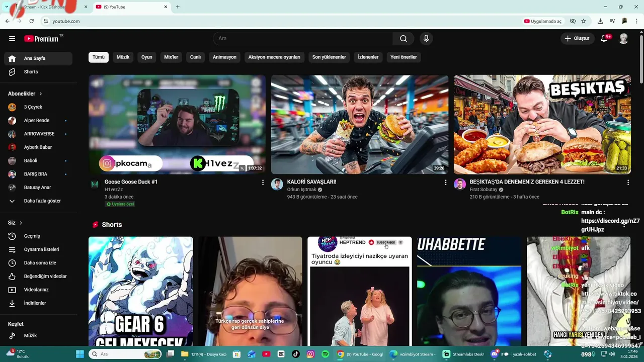Open options menu for BEŞİKTAŞ'DA video
The image size is (644, 362).
coord(628,183)
